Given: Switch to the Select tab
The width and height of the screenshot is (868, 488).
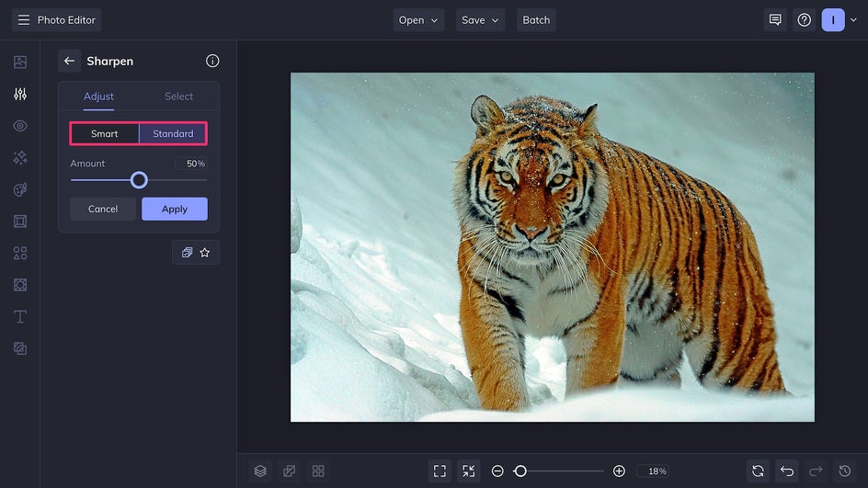Looking at the screenshot, I should click(x=178, y=96).
